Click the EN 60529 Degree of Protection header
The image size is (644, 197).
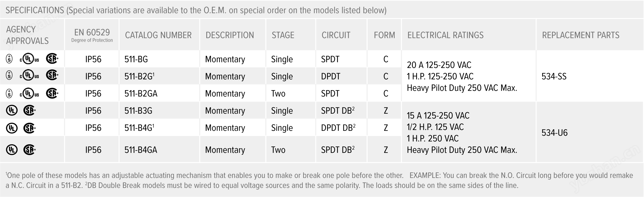[x=92, y=35]
